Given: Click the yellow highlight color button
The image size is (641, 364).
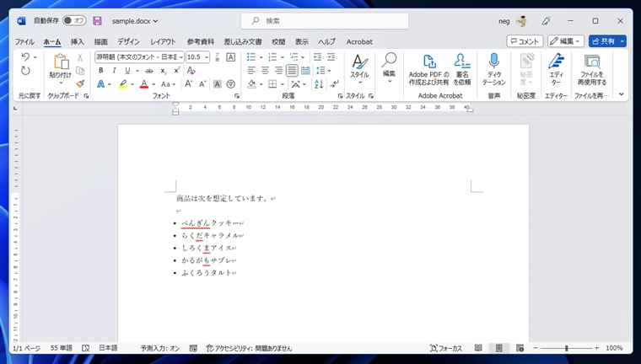Looking at the screenshot, I should pyautogui.click(x=122, y=83).
